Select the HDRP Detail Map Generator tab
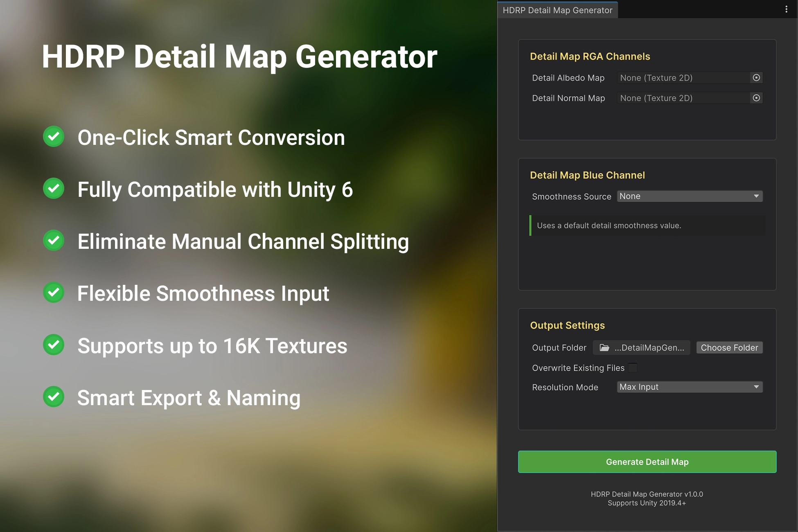798x532 pixels. [557, 10]
